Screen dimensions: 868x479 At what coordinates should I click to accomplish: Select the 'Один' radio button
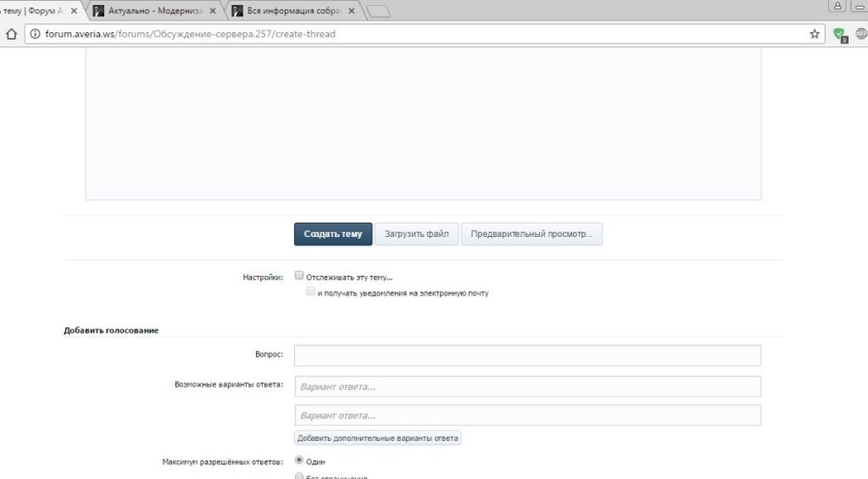coord(299,460)
